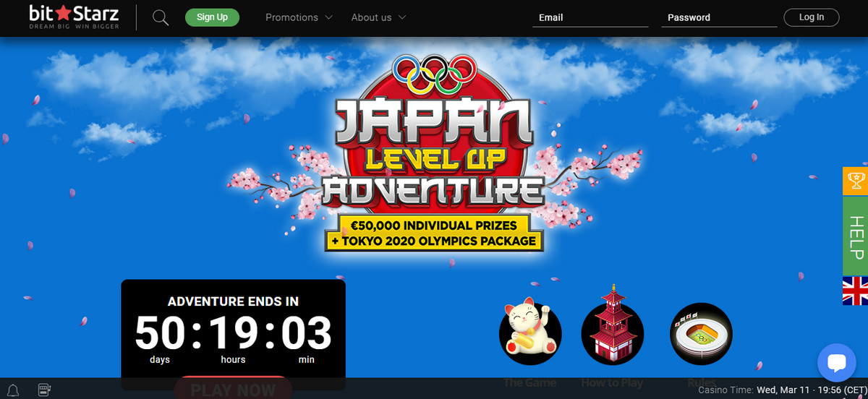Open the search magnifier icon
The height and width of the screenshot is (399, 868).
[161, 17]
